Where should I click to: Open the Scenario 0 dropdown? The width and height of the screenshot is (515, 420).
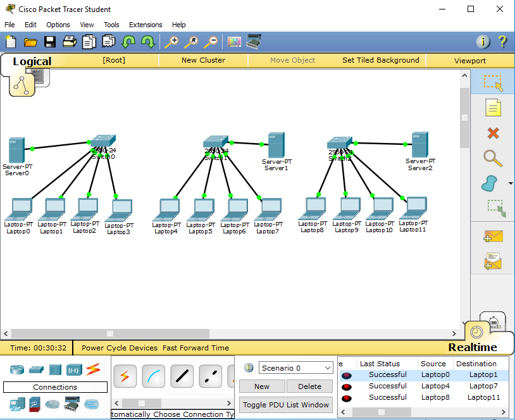(295, 367)
